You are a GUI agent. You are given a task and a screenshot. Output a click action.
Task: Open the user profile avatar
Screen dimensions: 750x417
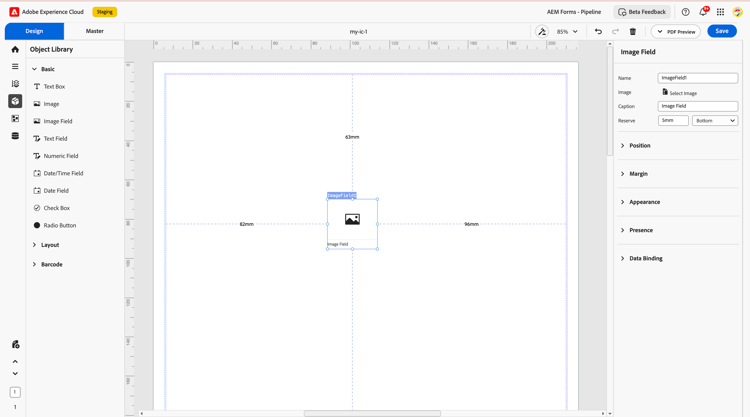[x=738, y=12]
